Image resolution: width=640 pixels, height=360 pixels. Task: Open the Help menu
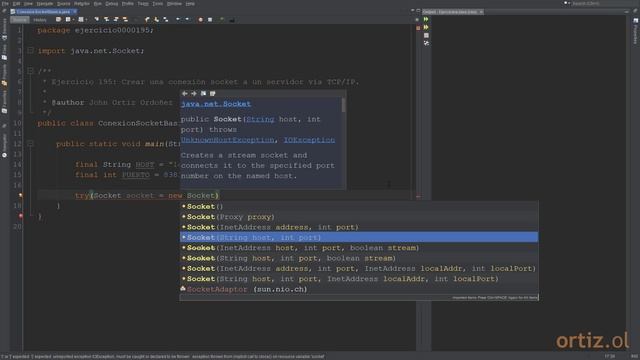pos(190,4)
